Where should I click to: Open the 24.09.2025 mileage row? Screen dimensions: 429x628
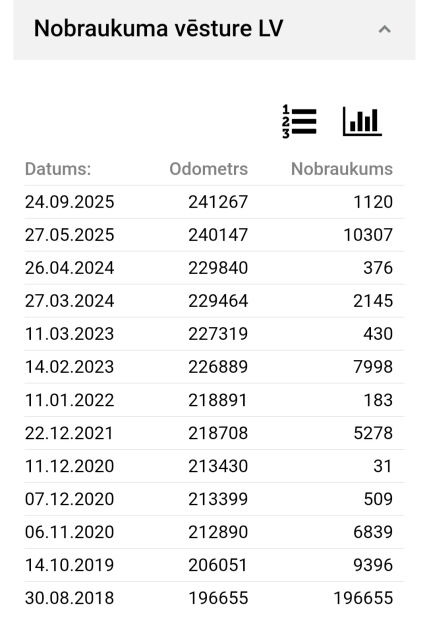coord(214,202)
